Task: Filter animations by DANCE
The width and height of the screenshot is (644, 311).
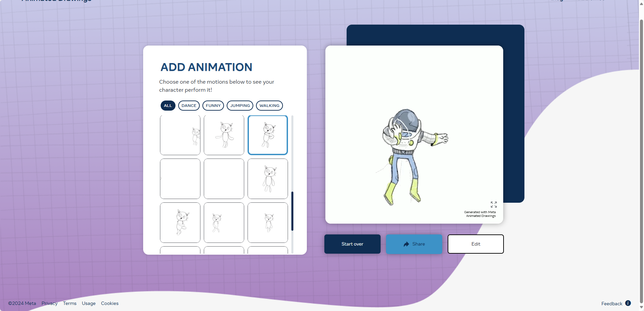Action: coord(189,106)
